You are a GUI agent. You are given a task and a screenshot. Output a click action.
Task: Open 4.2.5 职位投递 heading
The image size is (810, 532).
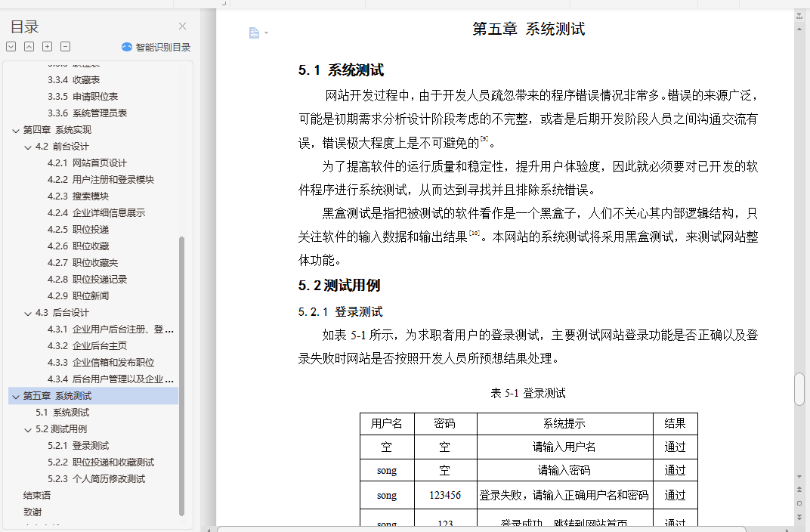[78, 229]
